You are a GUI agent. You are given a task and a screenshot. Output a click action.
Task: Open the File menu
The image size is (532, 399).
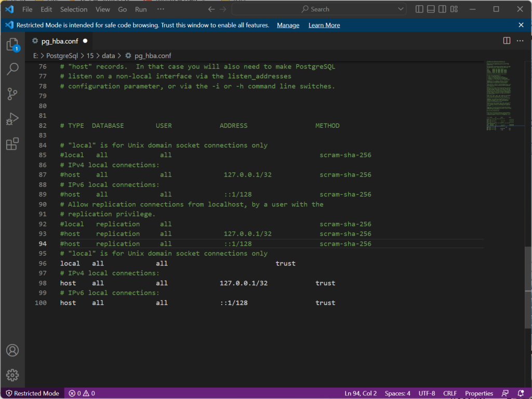[x=27, y=9]
